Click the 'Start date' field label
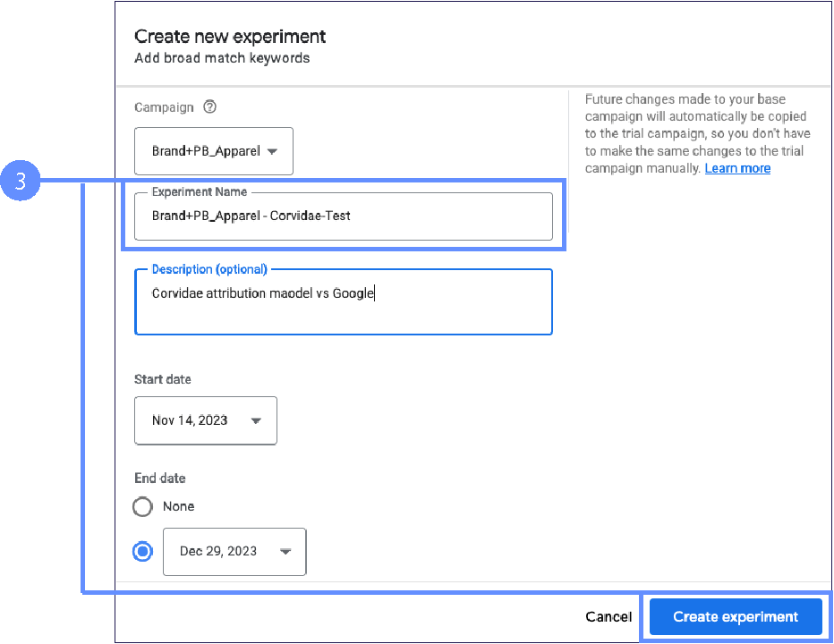The width and height of the screenshot is (834, 644). [163, 379]
